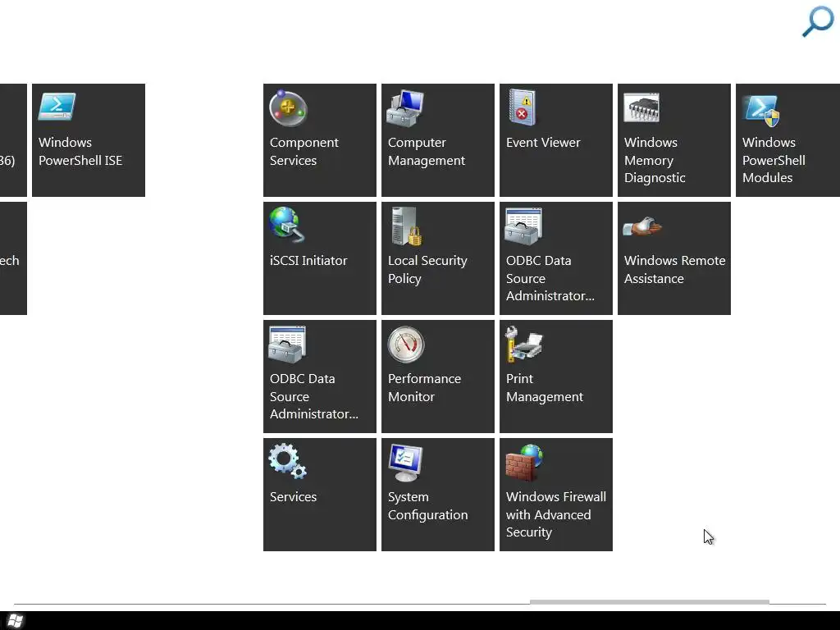Click "Windows Firewall with Advanced Security" label
Image resolution: width=840 pixels, height=630 pixels.
pyautogui.click(x=556, y=514)
